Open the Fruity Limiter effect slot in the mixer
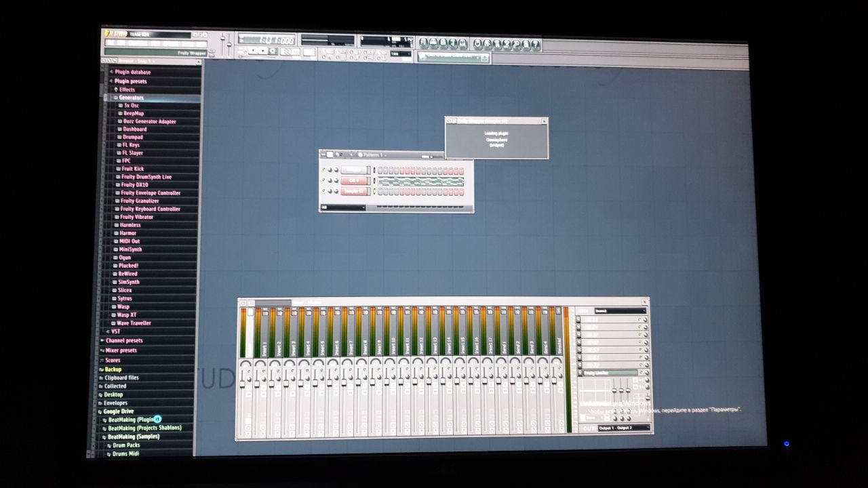Viewport: 868px width, 488px height. [610, 373]
